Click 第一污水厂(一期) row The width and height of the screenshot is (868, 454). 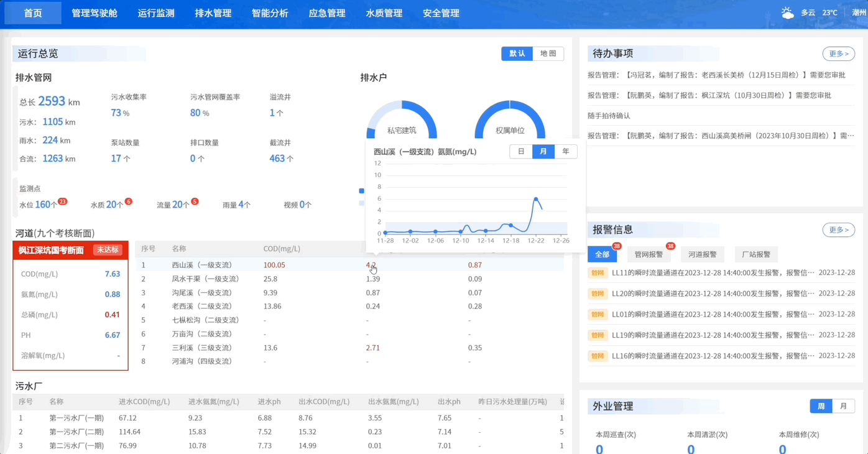click(x=289, y=418)
